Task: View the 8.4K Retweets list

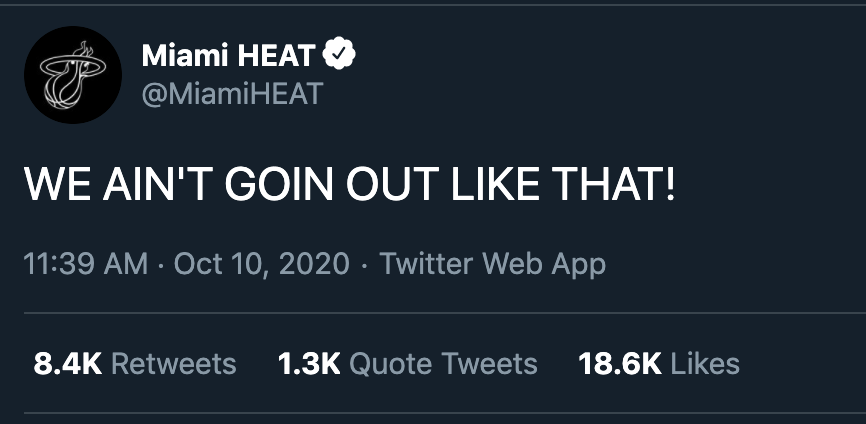Action: pyautogui.click(x=135, y=364)
